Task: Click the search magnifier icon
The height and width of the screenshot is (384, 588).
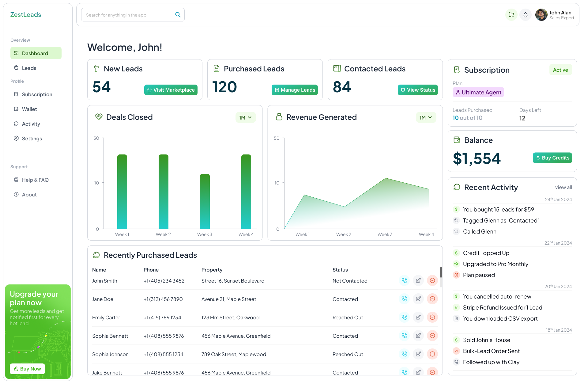Action: click(178, 15)
